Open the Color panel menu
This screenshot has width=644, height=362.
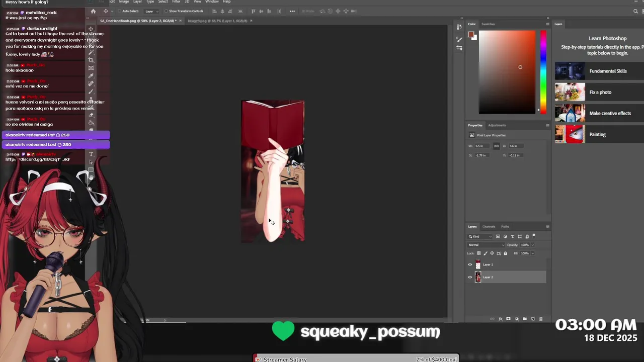547,24
